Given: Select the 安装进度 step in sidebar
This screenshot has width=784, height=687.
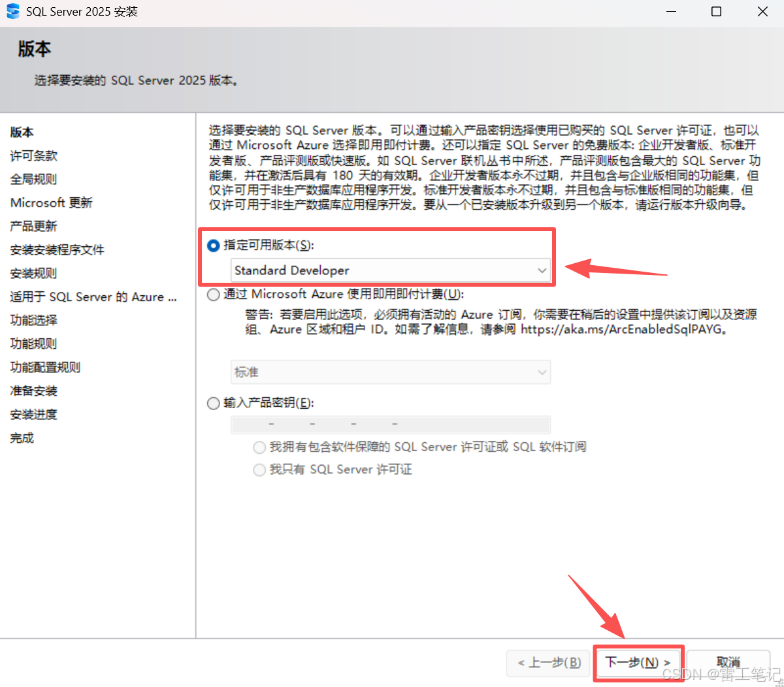Looking at the screenshot, I should pos(34,415).
